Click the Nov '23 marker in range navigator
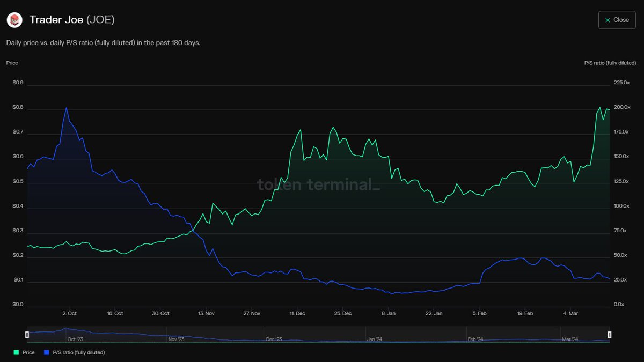This screenshot has width=644, height=362. pyautogui.click(x=176, y=339)
